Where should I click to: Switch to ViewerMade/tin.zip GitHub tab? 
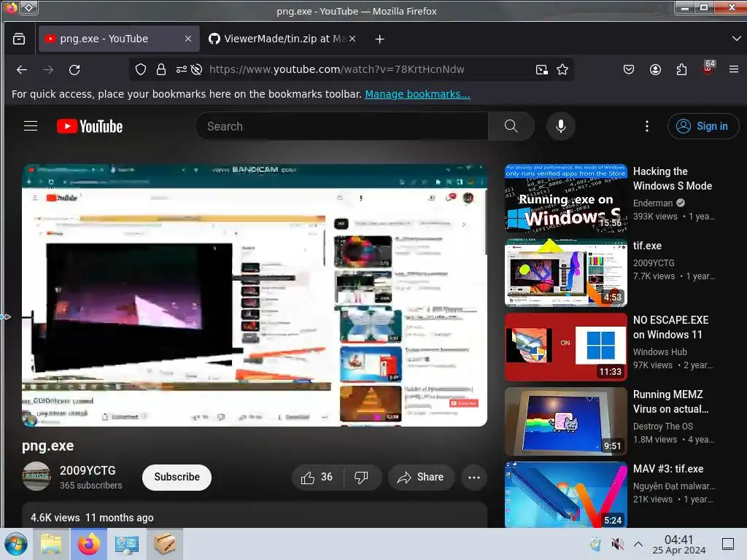(x=283, y=39)
